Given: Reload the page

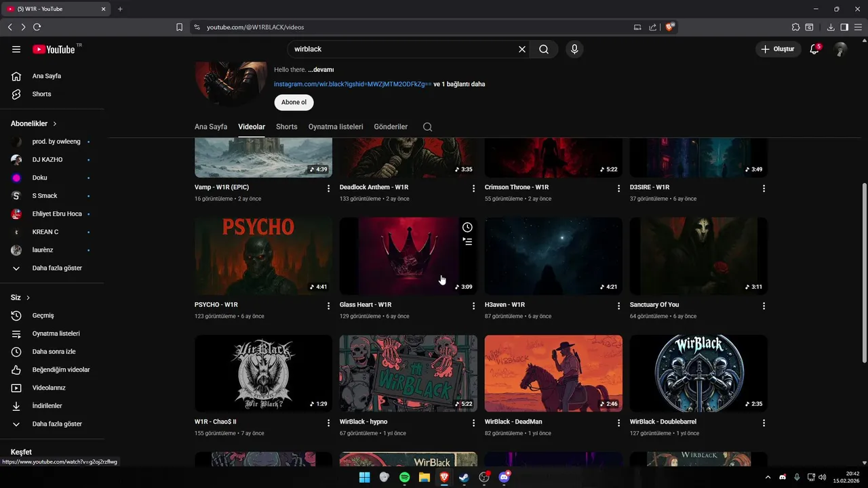Looking at the screenshot, I should (37, 27).
